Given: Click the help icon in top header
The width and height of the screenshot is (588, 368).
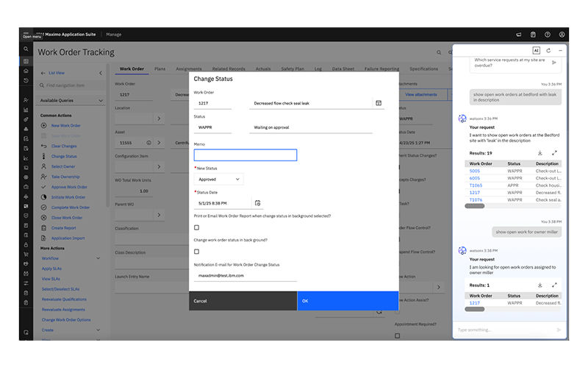Looking at the screenshot, I should click(547, 35).
